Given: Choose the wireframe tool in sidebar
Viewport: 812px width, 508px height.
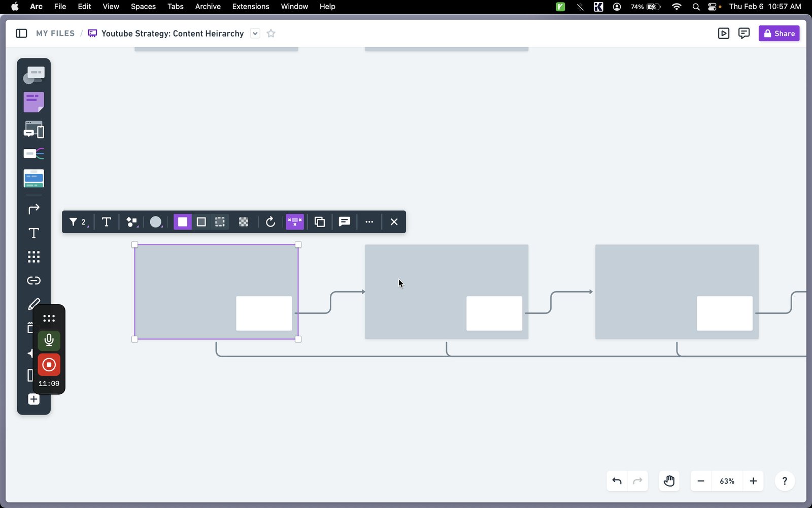Looking at the screenshot, I should [33, 130].
